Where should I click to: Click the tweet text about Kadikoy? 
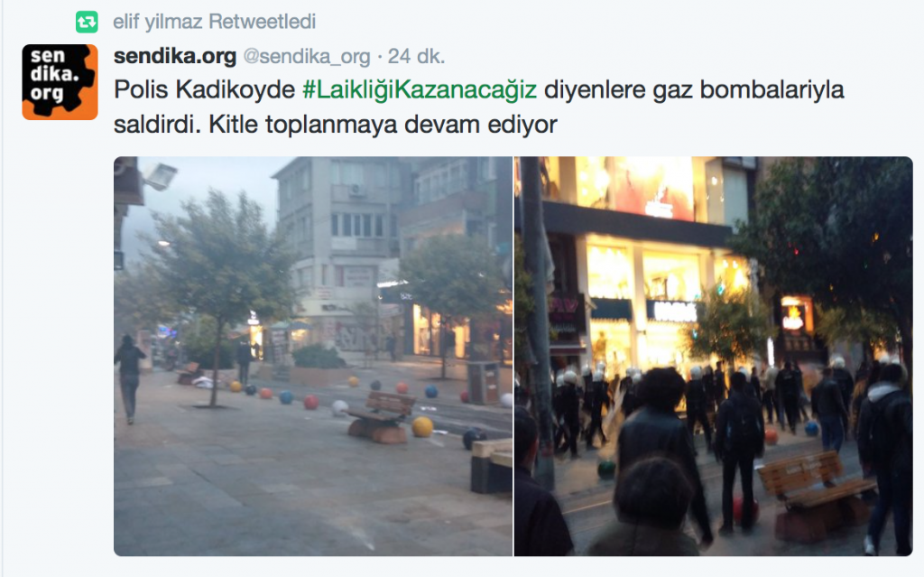coord(478,107)
